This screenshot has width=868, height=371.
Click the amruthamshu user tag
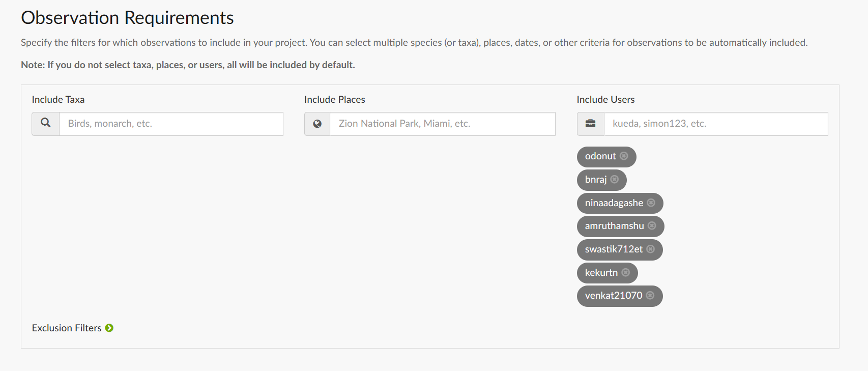point(614,226)
